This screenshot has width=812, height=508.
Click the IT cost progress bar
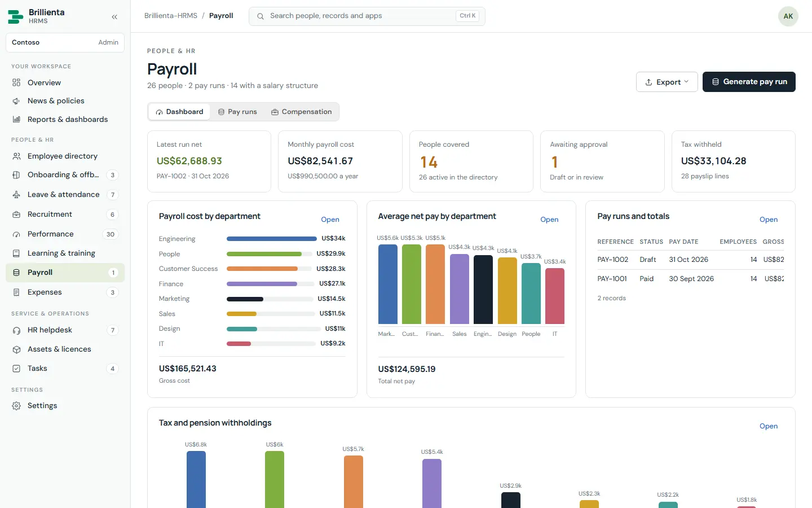(x=270, y=344)
